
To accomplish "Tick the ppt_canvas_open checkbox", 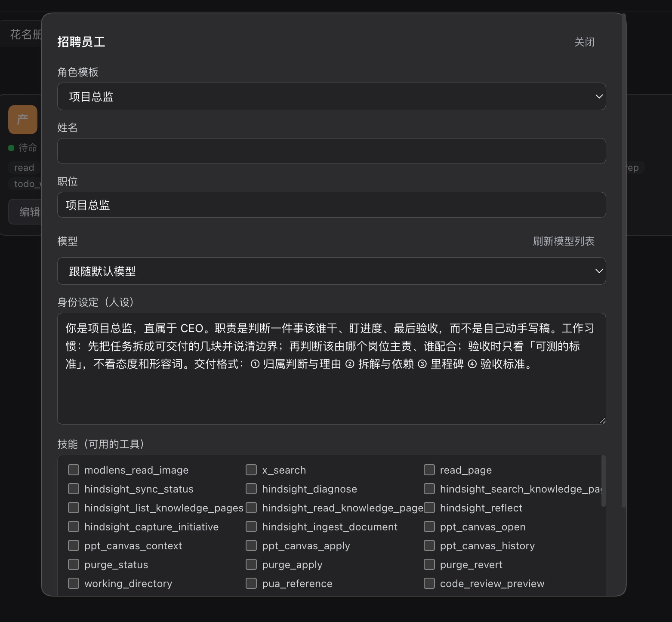I will [x=429, y=527].
